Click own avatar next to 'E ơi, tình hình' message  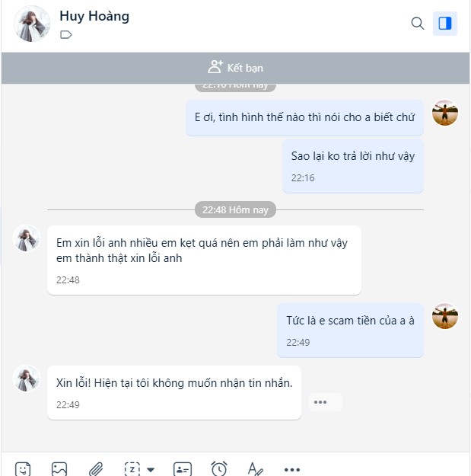click(x=445, y=113)
